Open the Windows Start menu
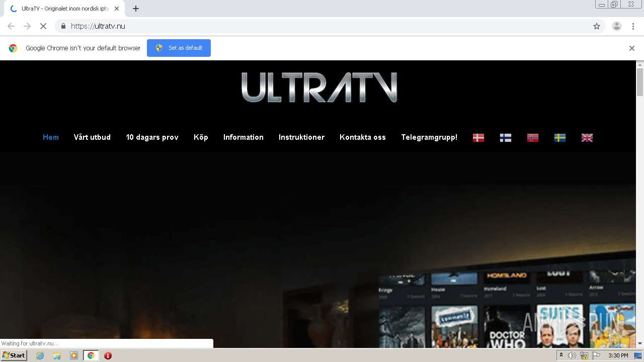 coord(14,355)
